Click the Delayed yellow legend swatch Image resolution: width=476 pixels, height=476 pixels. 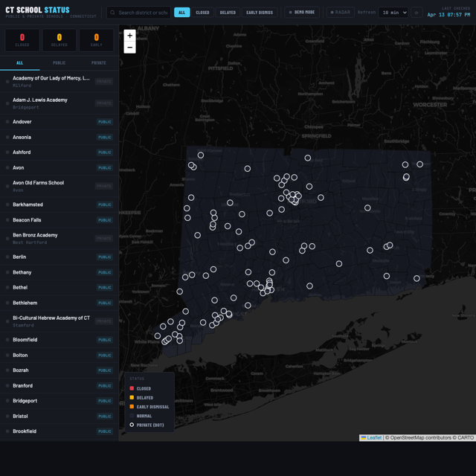(132, 397)
